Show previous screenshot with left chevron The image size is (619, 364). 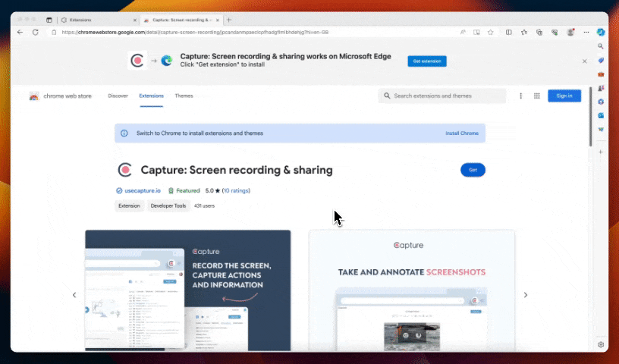74,295
